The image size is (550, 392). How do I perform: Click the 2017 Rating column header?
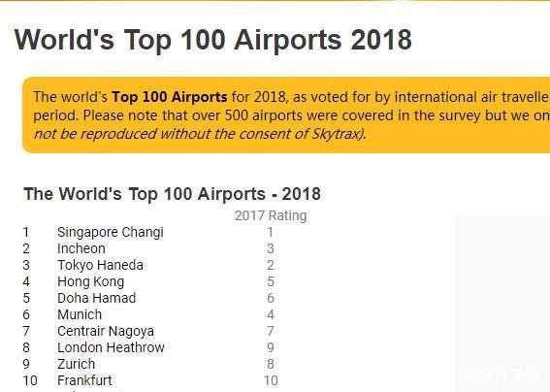tap(271, 215)
